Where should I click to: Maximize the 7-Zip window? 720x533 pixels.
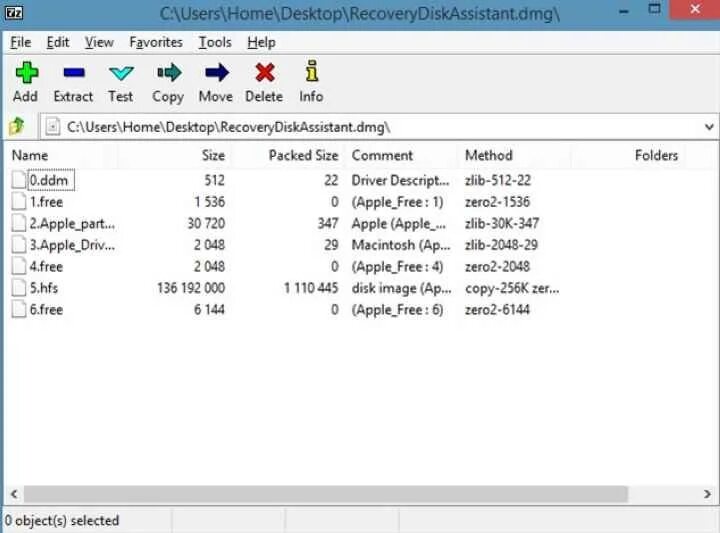tap(654, 9)
